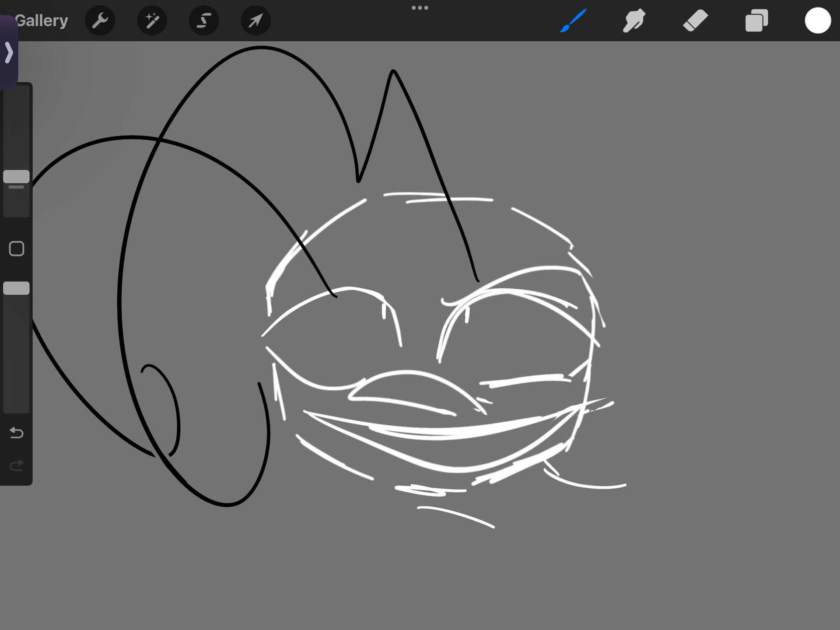Image resolution: width=840 pixels, height=630 pixels.
Task: Open the Selection tool
Action: pos(204,21)
